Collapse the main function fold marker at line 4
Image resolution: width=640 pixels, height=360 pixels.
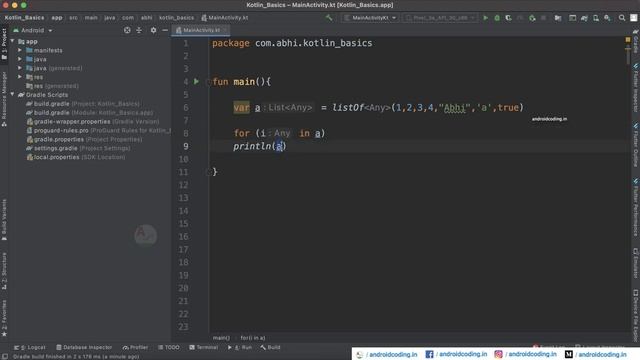tap(209, 82)
